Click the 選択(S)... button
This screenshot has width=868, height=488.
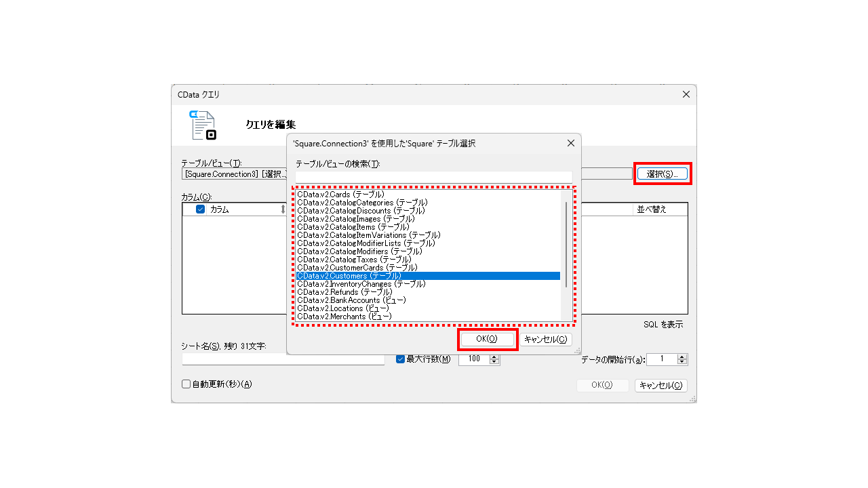663,174
